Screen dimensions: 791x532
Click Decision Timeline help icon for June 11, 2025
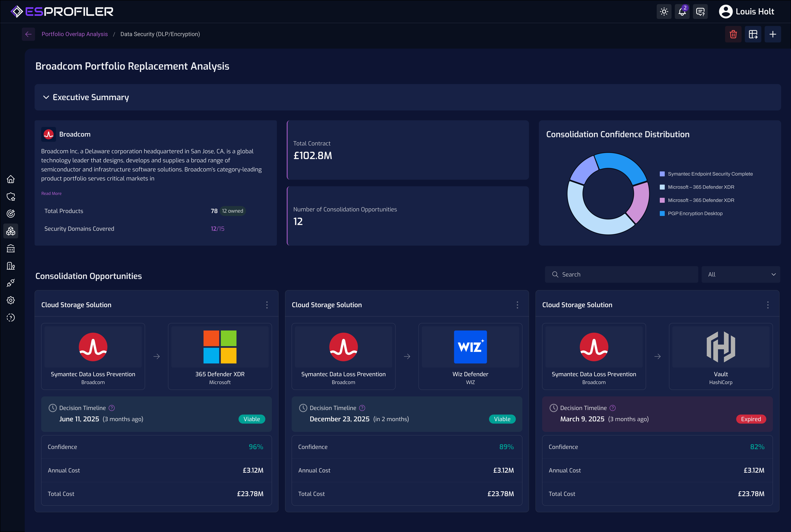click(112, 408)
